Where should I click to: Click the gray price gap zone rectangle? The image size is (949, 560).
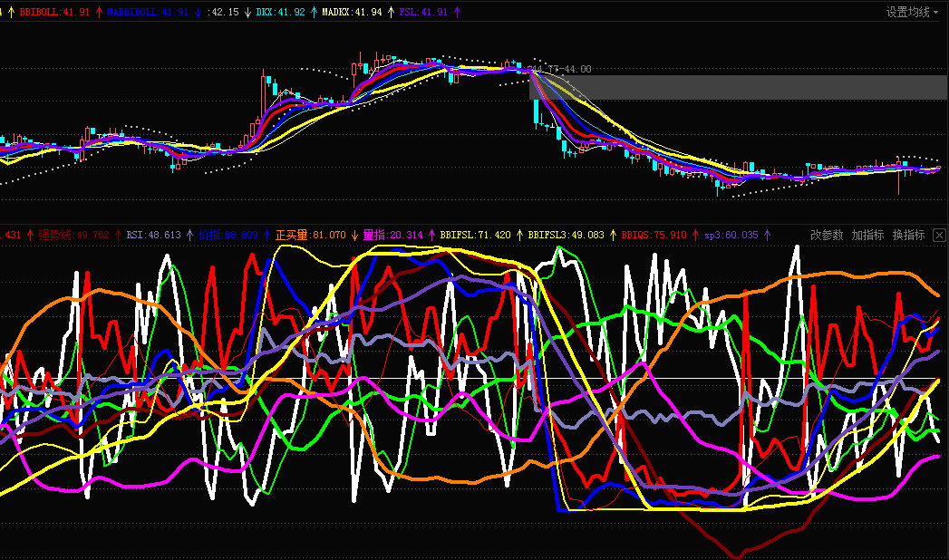click(739, 87)
